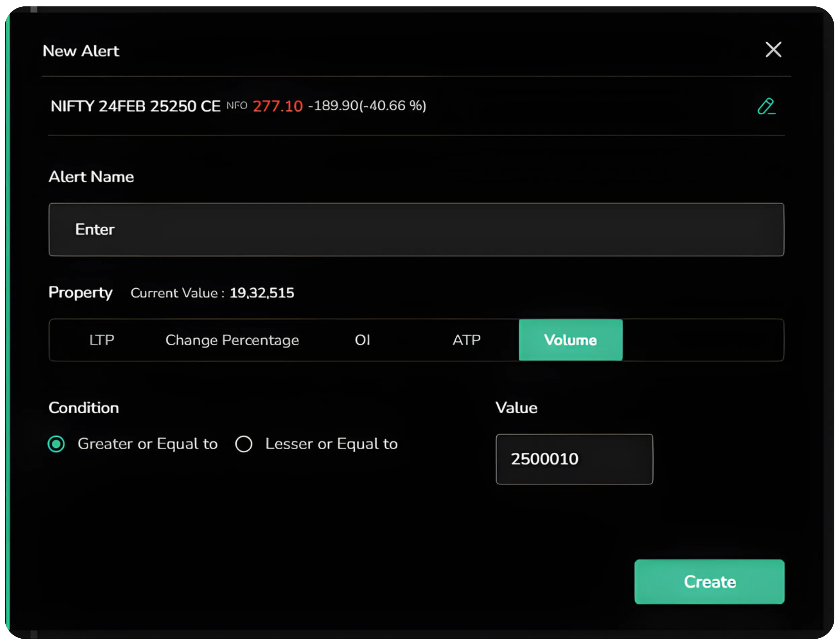840x642 pixels.
Task: Switch property to LTP
Action: coord(101,340)
